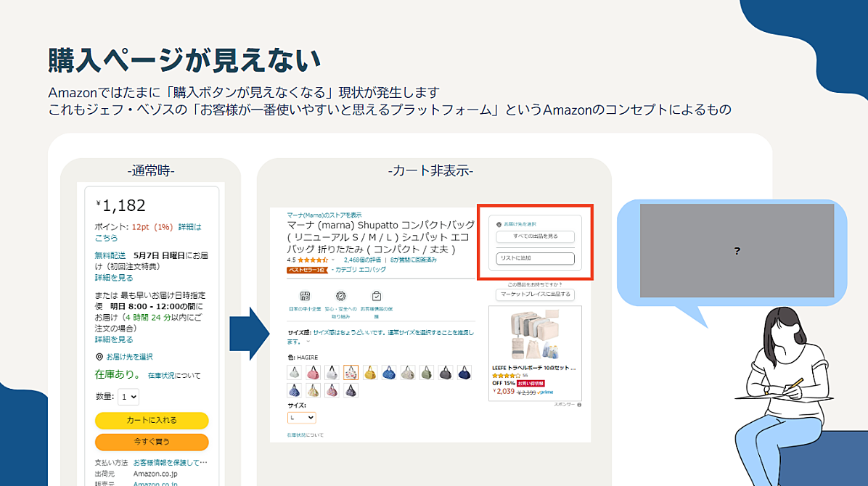Click the 4.5 star rating stars
The image size is (868, 486).
pos(313,260)
